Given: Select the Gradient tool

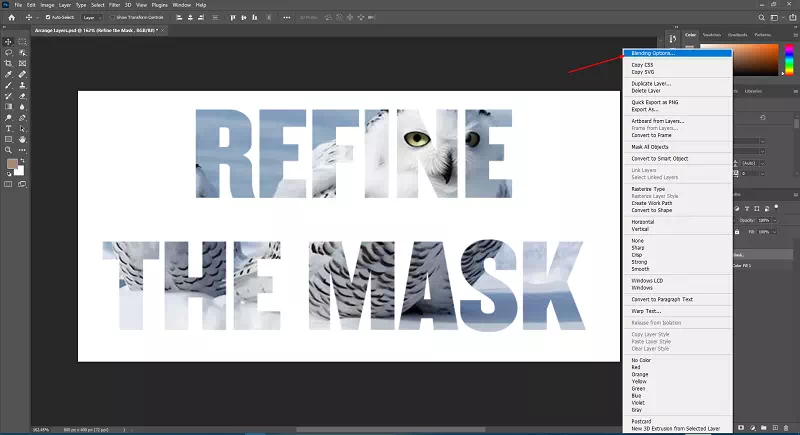Looking at the screenshot, I should pyautogui.click(x=8, y=107).
